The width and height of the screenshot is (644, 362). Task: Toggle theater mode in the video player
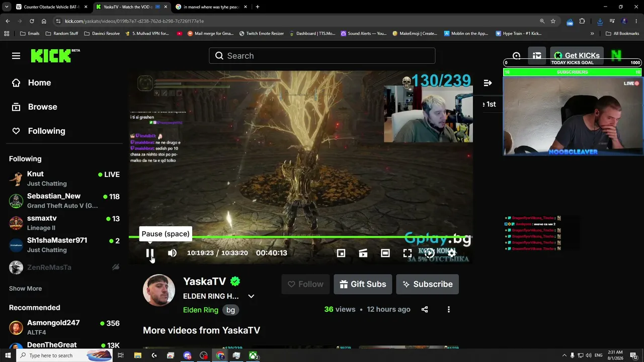coord(385,253)
